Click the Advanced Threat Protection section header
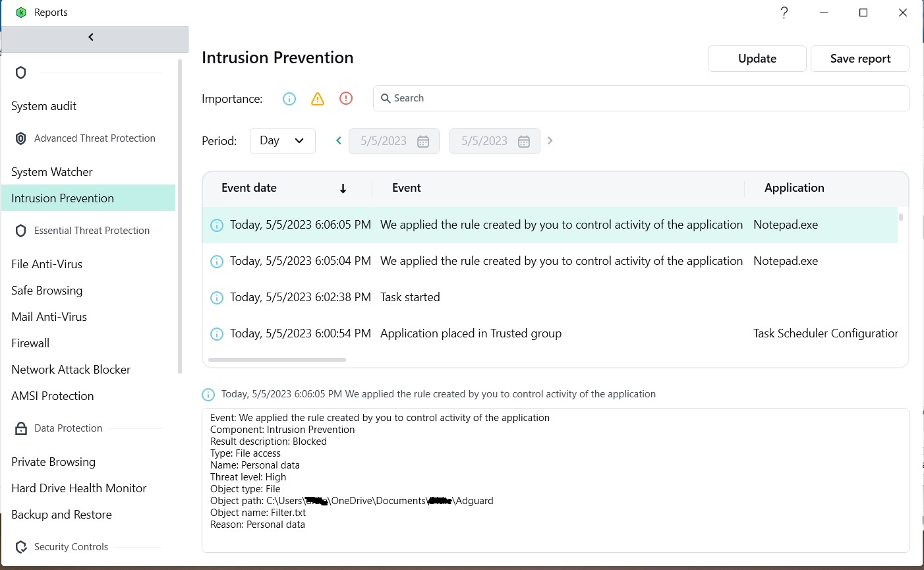 coord(95,138)
